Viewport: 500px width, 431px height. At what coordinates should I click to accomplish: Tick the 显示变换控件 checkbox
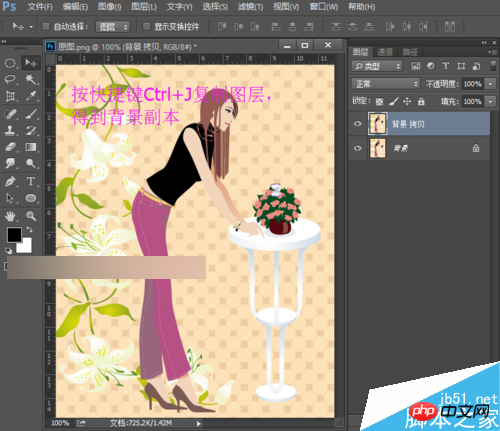146,27
